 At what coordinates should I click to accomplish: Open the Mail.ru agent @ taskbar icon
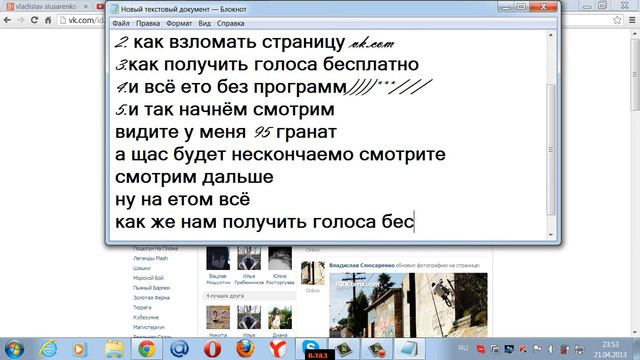179,349
